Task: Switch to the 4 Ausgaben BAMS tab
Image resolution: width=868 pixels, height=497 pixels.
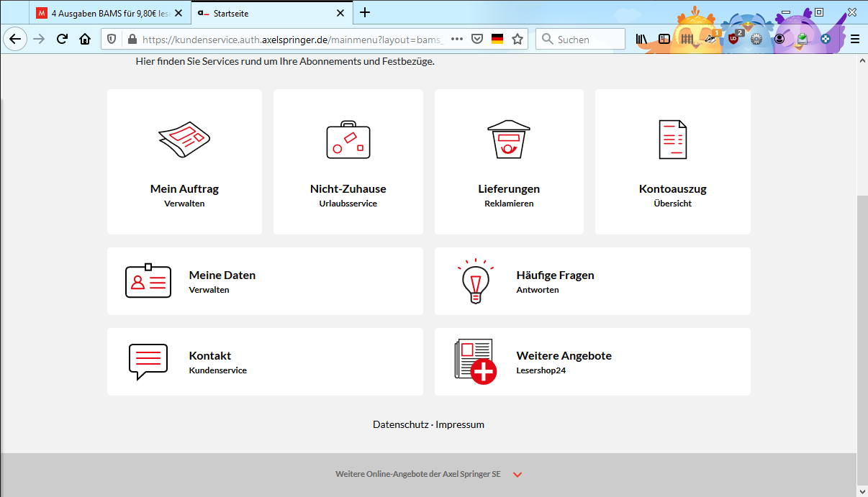Action: (x=109, y=13)
